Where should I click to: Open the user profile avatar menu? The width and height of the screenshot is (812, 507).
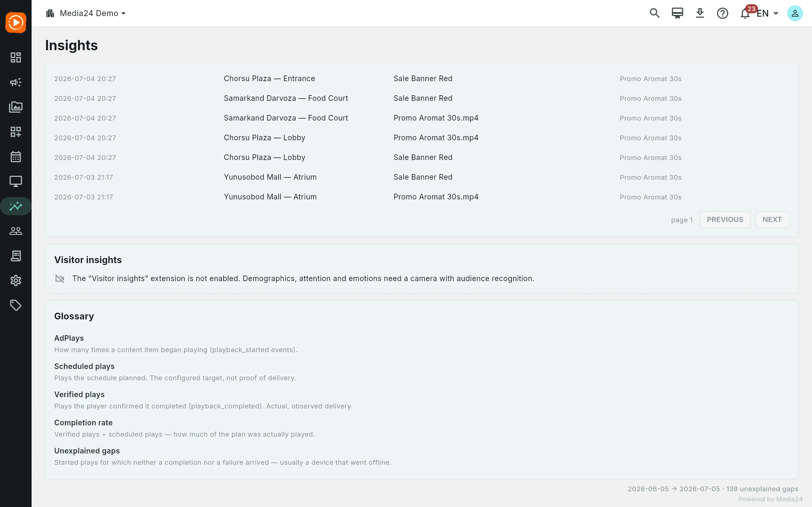click(795, 14)
